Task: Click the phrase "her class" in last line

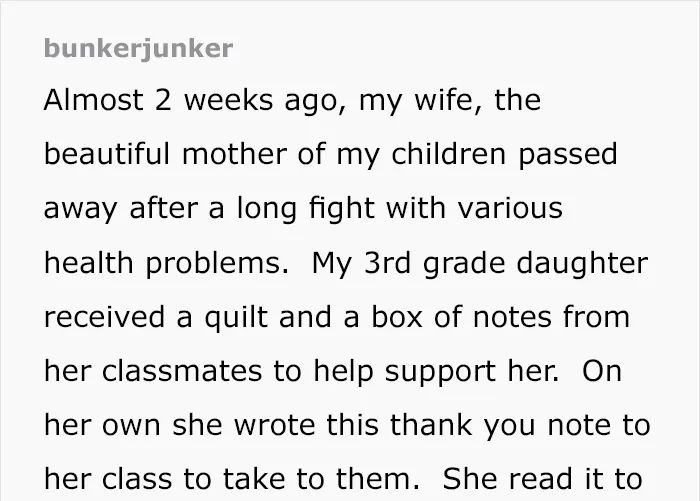Action: tap(108, 479)
